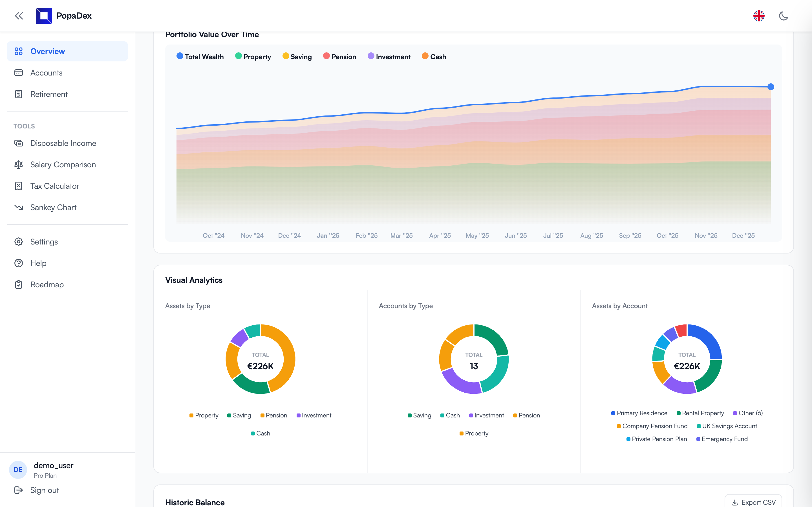Open the Retirement section
812x507 pixels.
[x=49, y=94]
